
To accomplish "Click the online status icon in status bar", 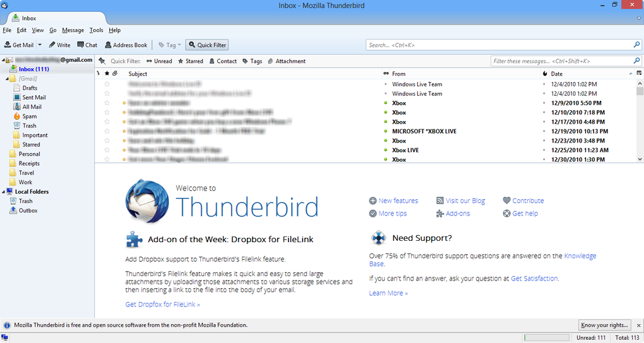I will pos(5,338).
